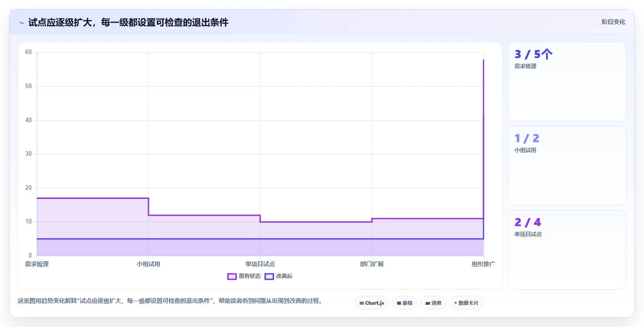
Task: Click the 部门扩展 x-axis label
Action: pyautogui.click(x=372, y=264)
